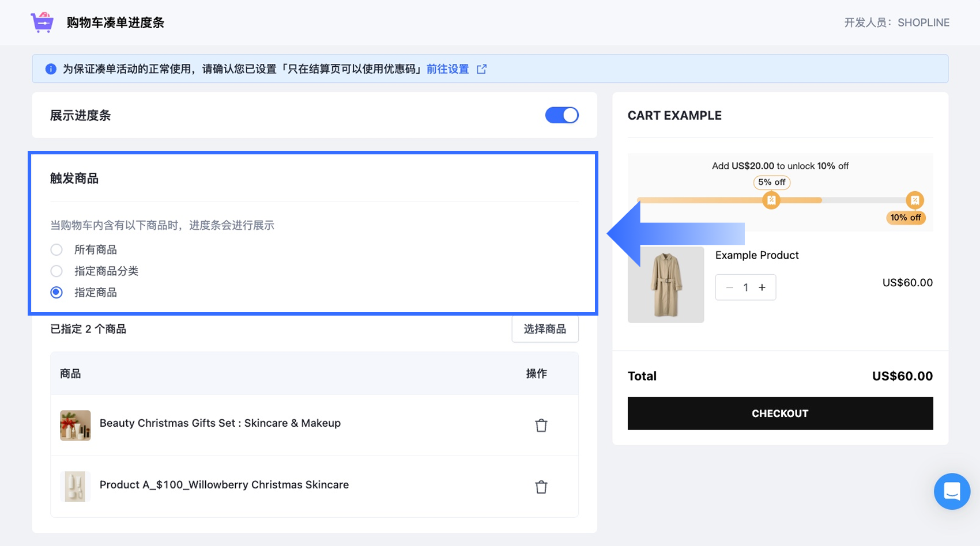Click the 选择商品 button

click(545, 329)
